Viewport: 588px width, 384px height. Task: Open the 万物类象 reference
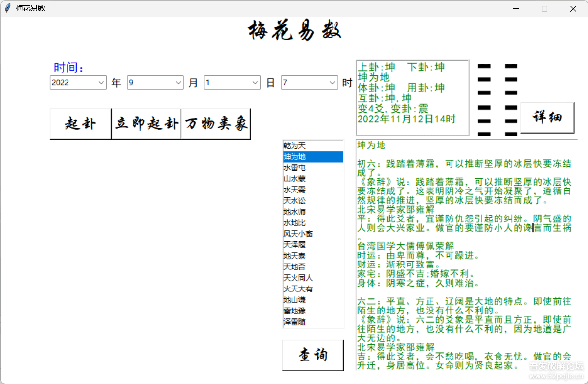point(216,124)
